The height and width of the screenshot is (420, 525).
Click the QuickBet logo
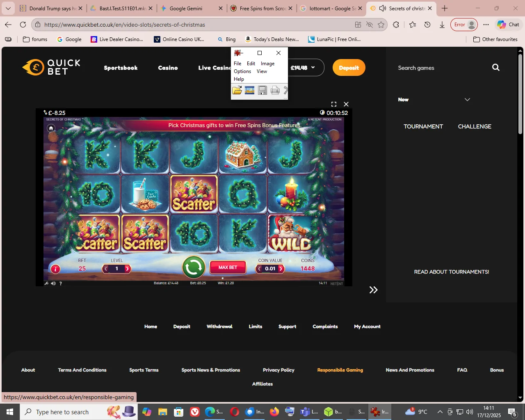[51, 67]
